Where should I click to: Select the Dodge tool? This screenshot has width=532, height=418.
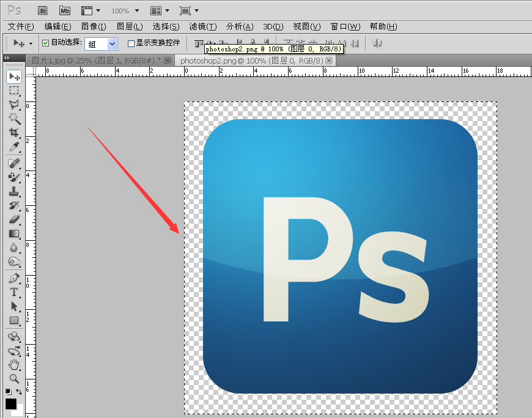pyautogui.click(x=14, y=262)
